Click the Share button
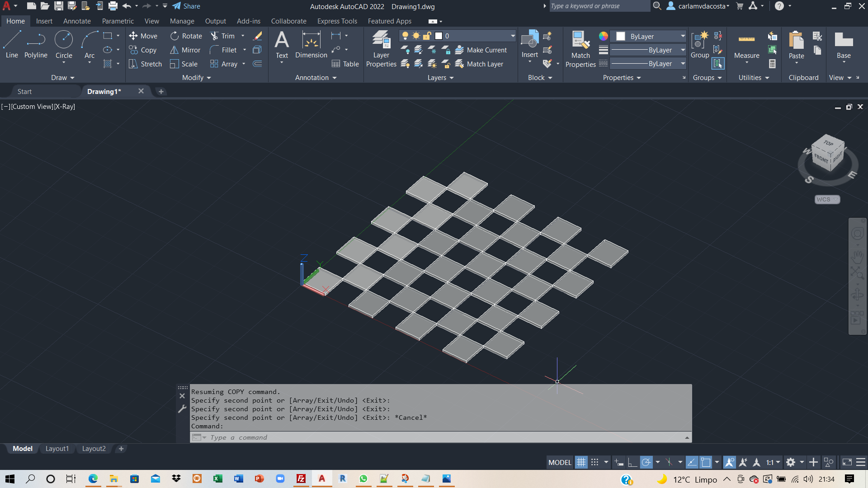 pyautogui.click(x=186, y=6)
